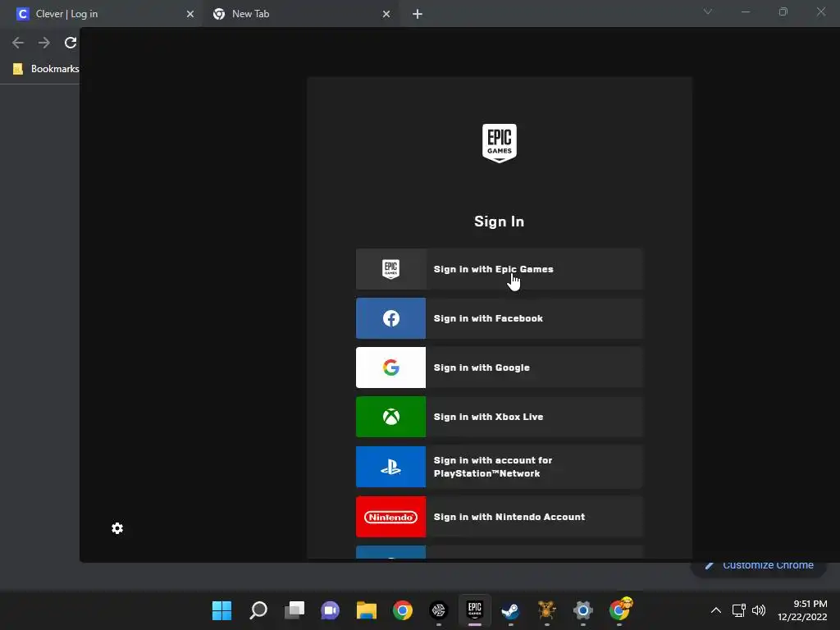The height and width of the screenshot is (630, 840).
Task: Show hidden system tray icons
Action: click(x=715, y=610)
